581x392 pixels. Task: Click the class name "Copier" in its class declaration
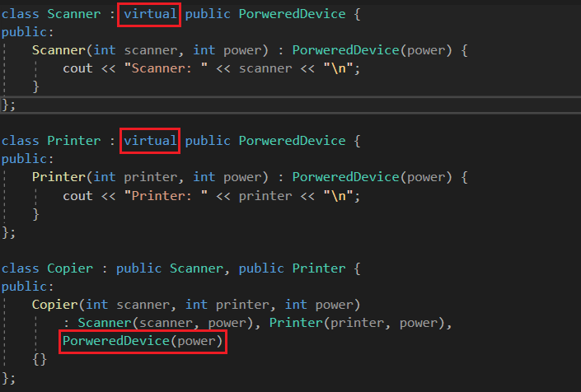[70, 268]
